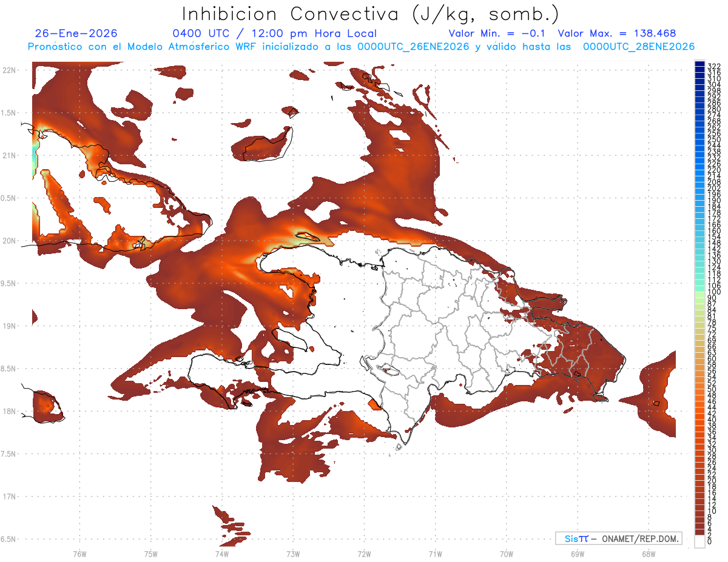Viewport: 728px width, 562px height.
Task: Click the longitude label '73W'
Action: pyautogui.click(x=293, y=554)
